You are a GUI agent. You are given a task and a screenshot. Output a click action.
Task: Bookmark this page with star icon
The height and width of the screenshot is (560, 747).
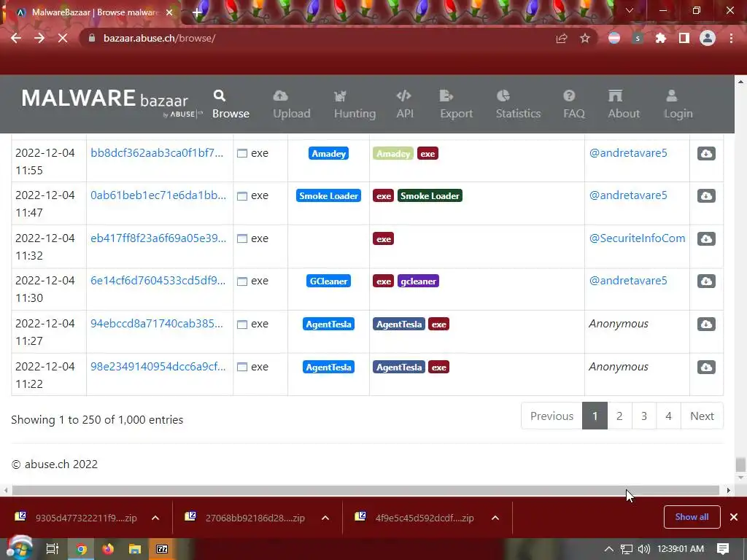(x=585, y=38)
